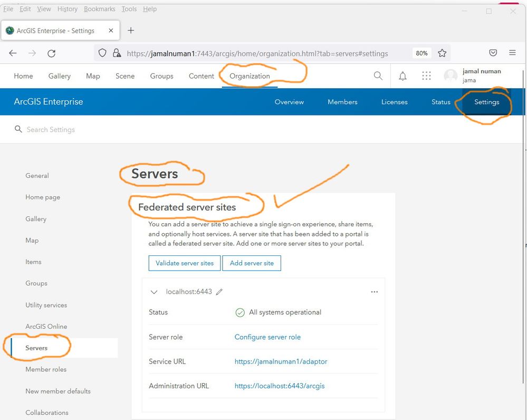Click the Validate server sites button
This screenshot has width=527, height=420.
click(185, 263)
